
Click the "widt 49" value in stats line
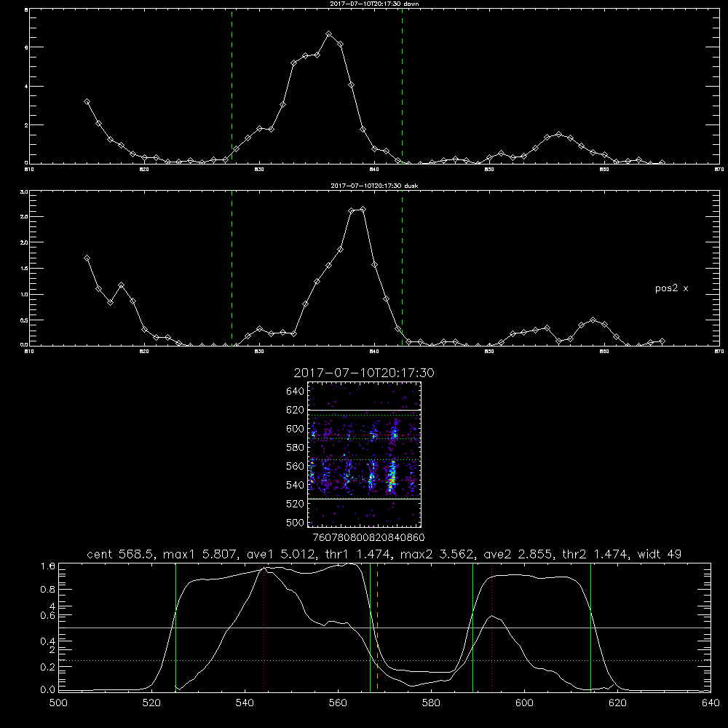tap(660, 554)
